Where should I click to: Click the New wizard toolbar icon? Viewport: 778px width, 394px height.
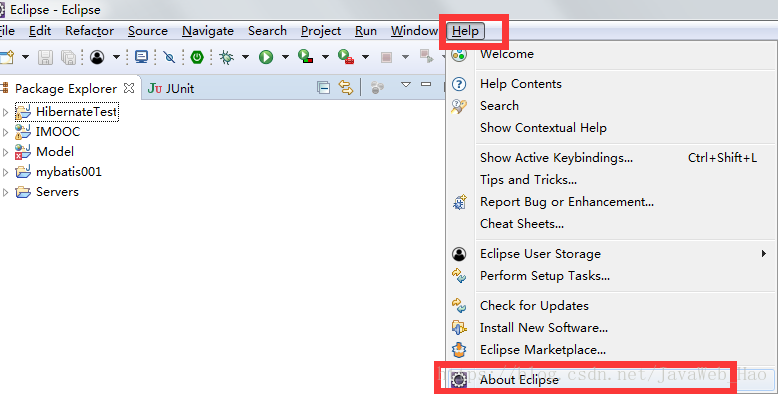coord(7,57)
